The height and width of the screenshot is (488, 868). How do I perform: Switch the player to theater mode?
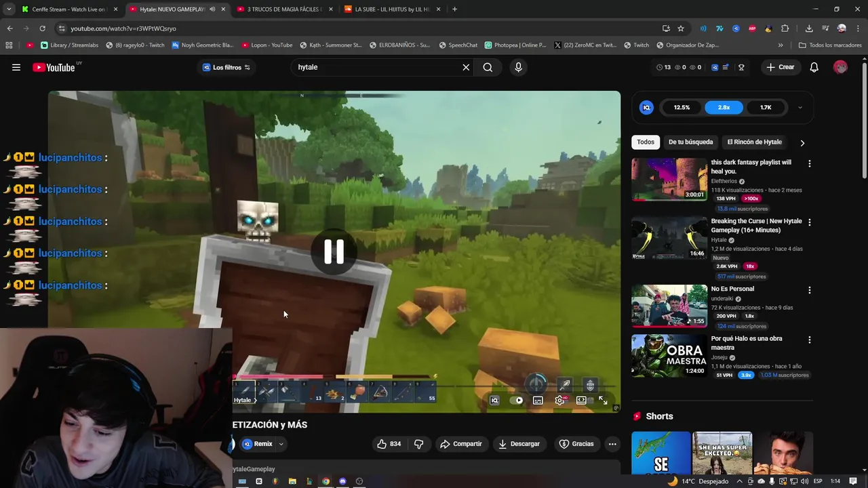click(581, 401)
